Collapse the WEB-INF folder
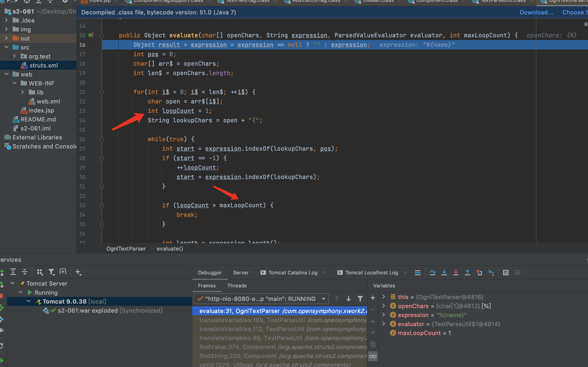 [15, 83]
